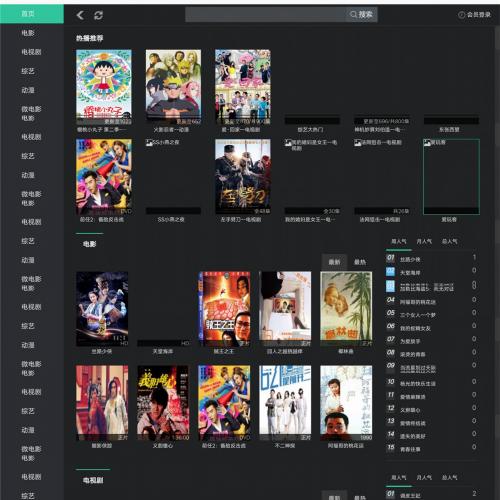This screenshot has height=500, width=500.
Task: Open the 义胆雄心 movie poster
Action: click(x=163, y=403)
